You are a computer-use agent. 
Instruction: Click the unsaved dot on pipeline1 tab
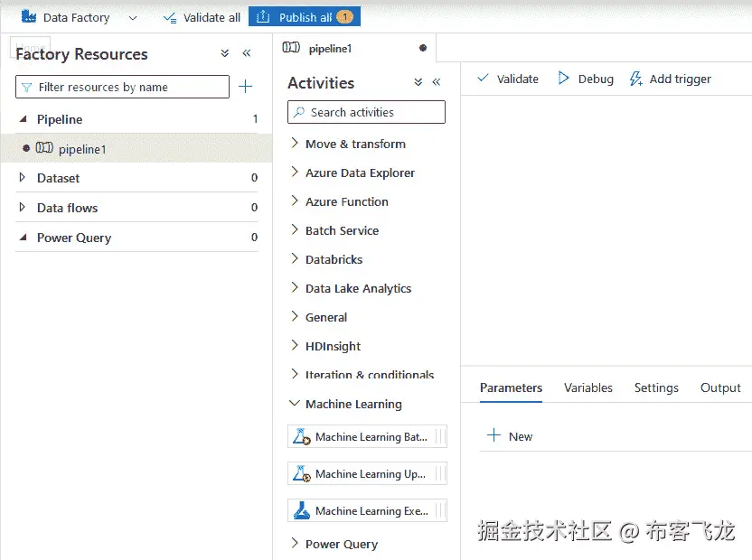coord(422,48)
